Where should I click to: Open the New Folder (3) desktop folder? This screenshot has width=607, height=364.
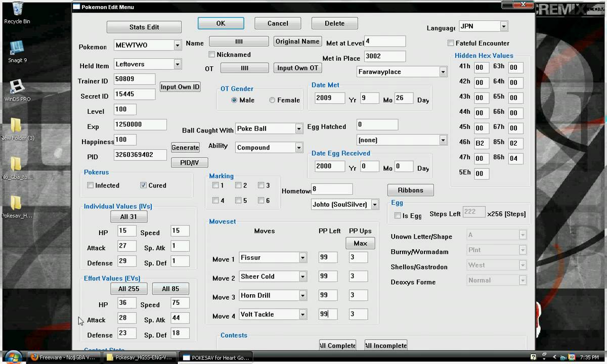[x=17, y=128]
